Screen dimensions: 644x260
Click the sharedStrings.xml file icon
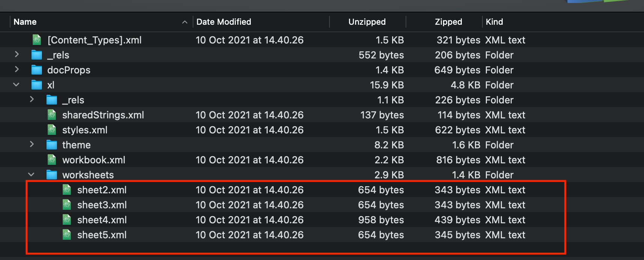(x=52, y=115)
